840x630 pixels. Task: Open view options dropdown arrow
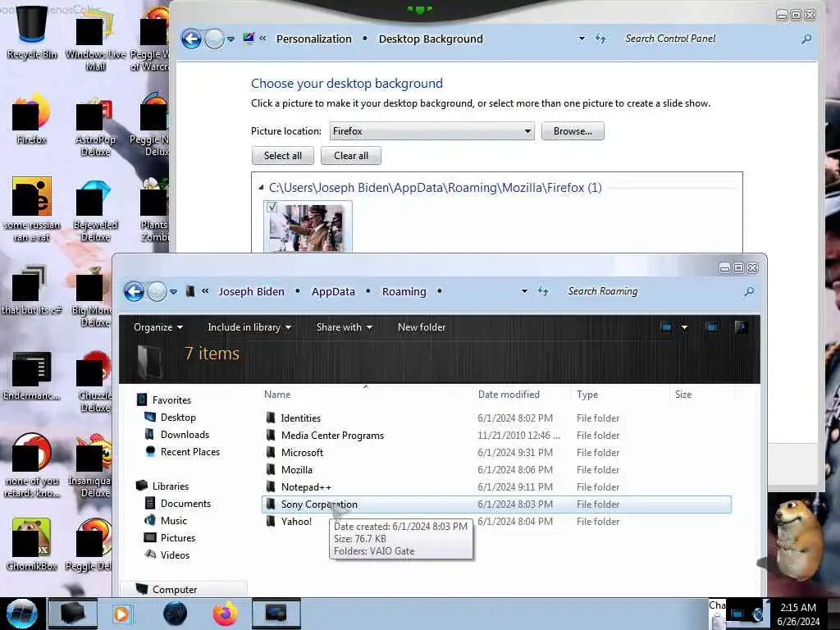(684, 327)
